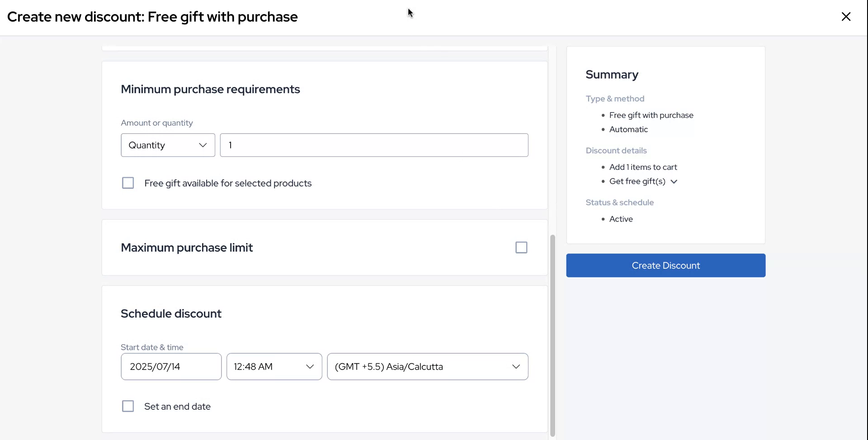Click the form's vertical scrollbar thumb
This screenshot has width=868, height=440.
coord(552,334)
